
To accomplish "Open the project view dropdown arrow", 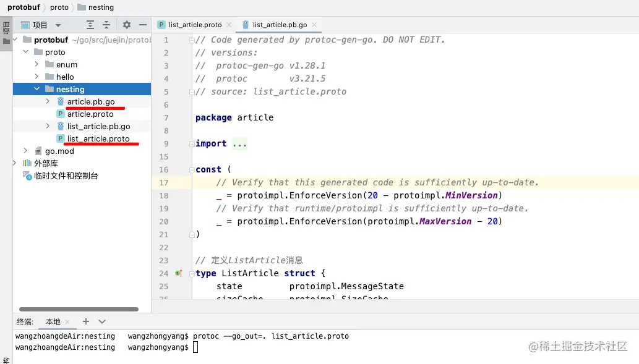I will [x=58, y=25].
